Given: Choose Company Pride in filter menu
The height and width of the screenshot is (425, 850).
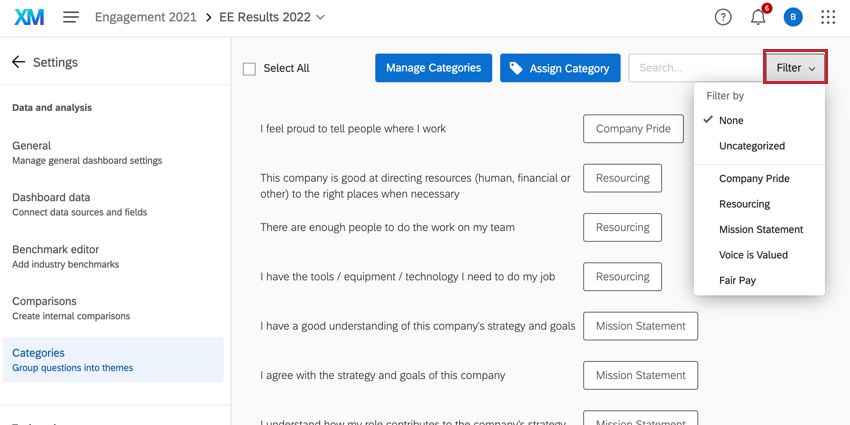Looking at the screenshot, I should coord(754,179).
